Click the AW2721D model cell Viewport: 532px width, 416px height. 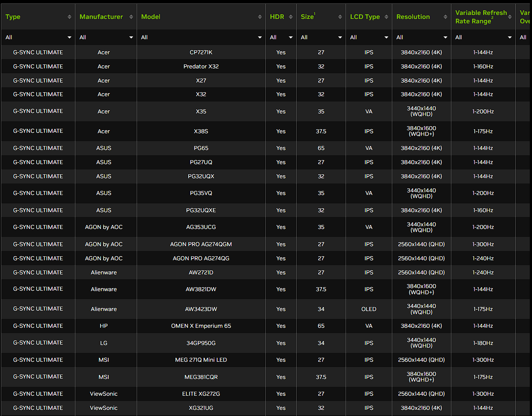coord(201,273)
